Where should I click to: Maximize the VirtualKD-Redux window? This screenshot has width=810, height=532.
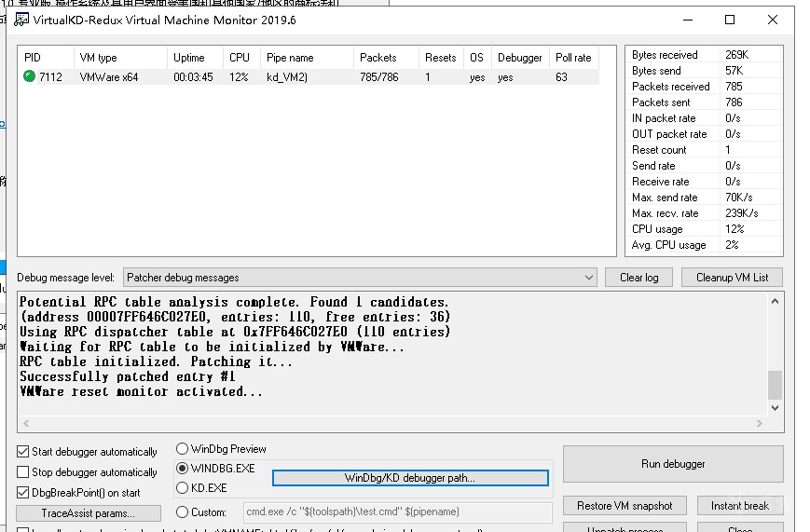pyautogui.click(x=730, y=20)
